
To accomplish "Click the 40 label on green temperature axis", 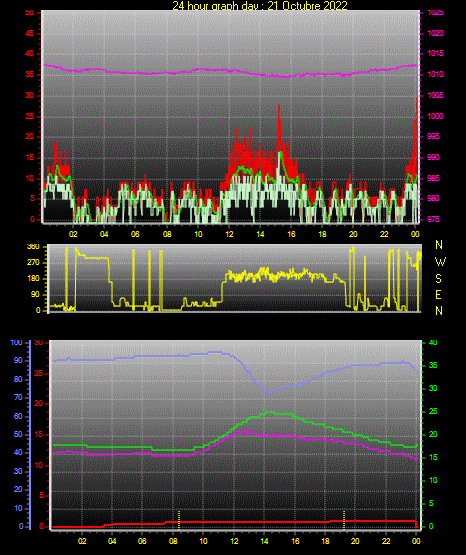I will click(x=433, y=342).
